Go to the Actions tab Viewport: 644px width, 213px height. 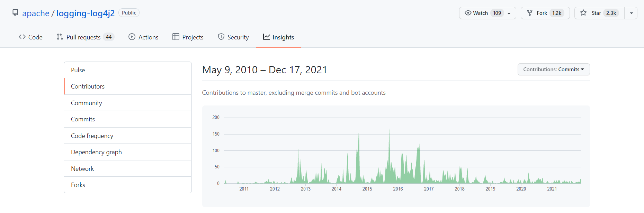(143, 37)
